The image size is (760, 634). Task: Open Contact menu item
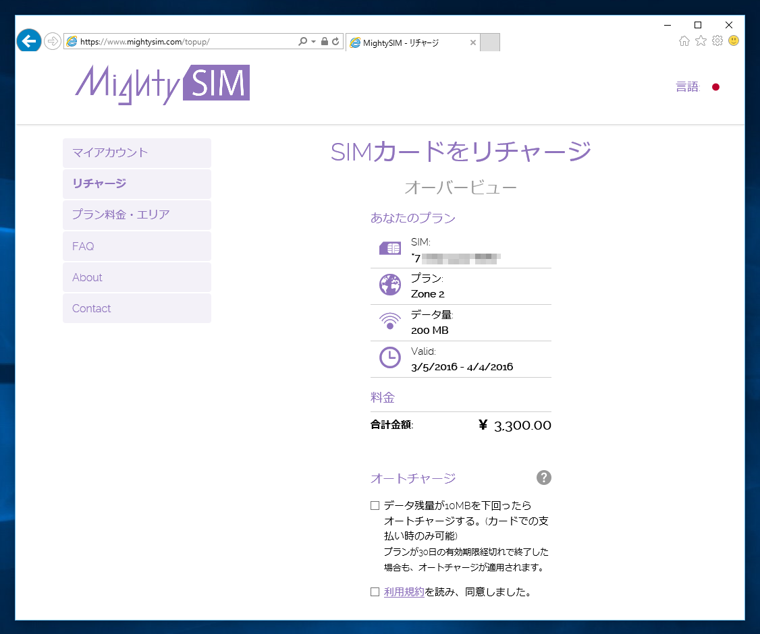point(137,308)
